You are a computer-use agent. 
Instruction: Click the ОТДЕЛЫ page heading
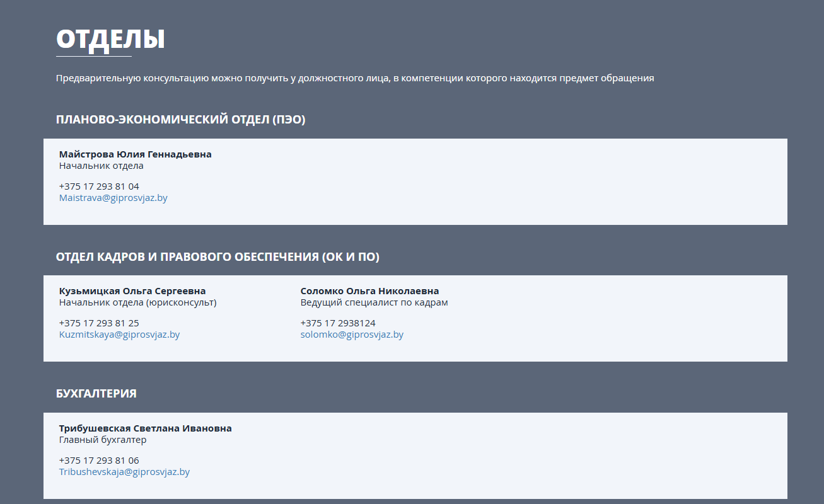(110, 39)
